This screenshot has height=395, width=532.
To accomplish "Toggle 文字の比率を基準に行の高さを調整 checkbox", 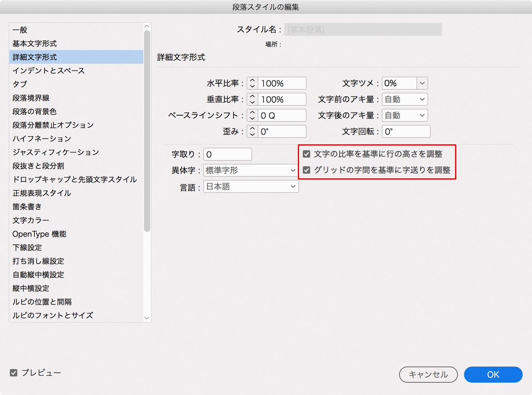I will point(306,154).
